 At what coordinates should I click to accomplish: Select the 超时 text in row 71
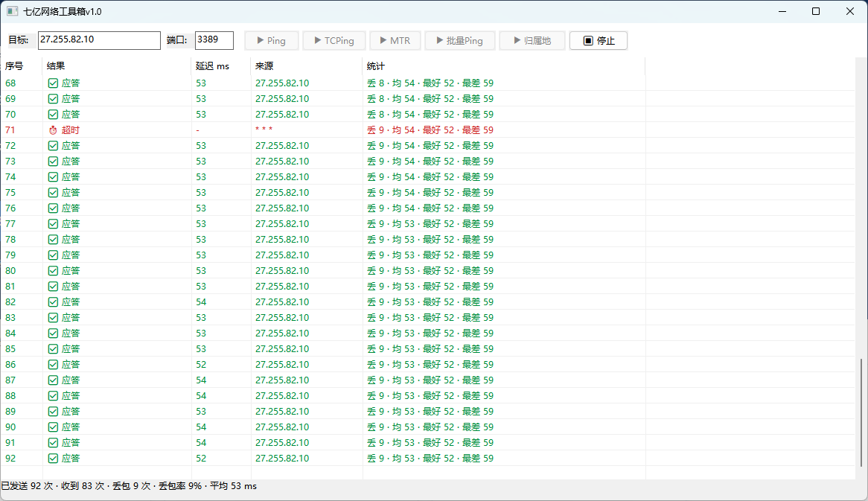(70, 130)
